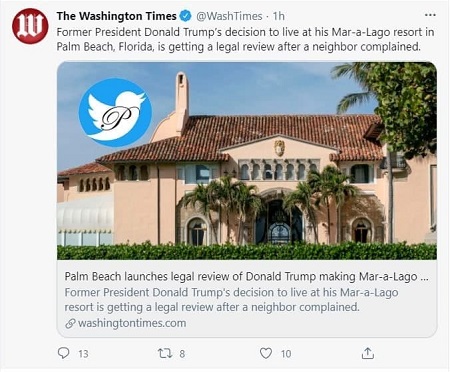
Task: Open the Mar-a-Lago building card image
Action: [247, 161]
